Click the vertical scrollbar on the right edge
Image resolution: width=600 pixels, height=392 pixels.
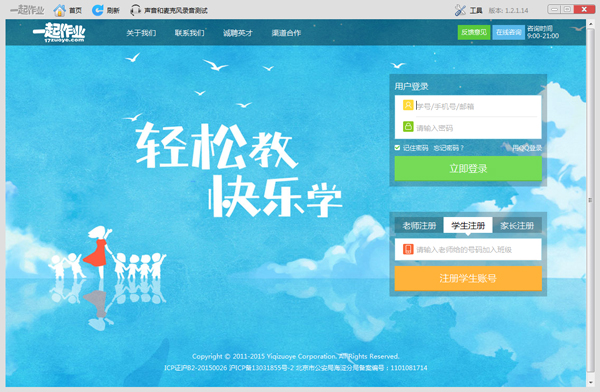[590, 199]
